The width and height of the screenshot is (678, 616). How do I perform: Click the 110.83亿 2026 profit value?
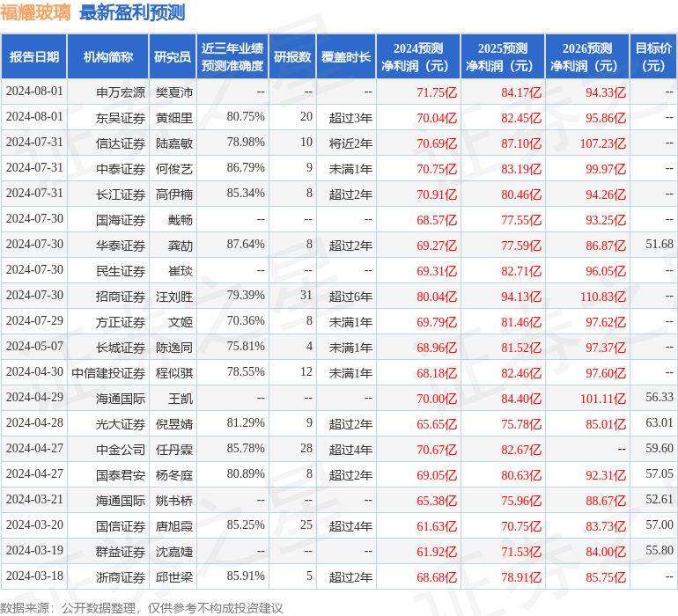pos(603,297)
